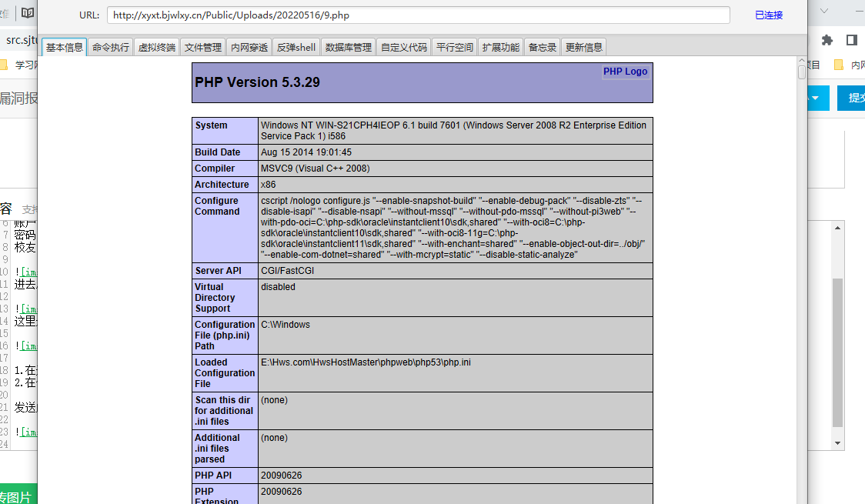Click the URL input field
The height and width of the screenshot is (504, 865).
[418, 15]
